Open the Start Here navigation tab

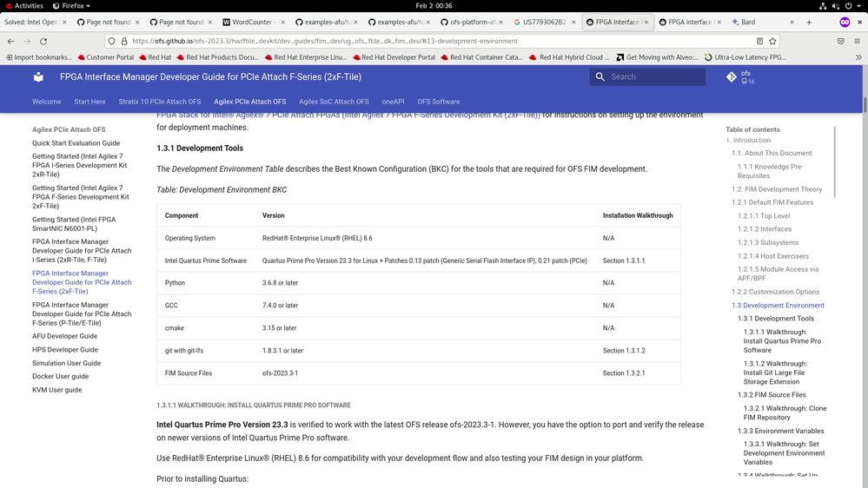click(x=89, y=102)
